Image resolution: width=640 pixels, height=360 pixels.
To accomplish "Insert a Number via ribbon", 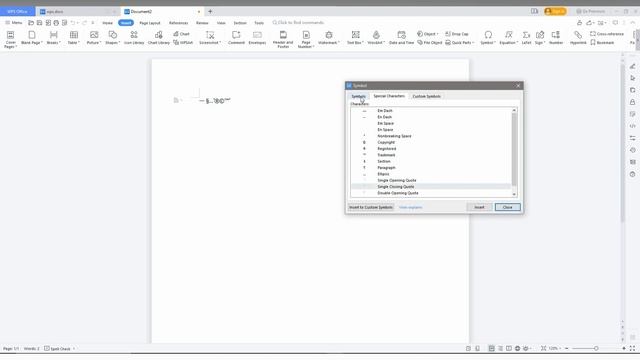I will 556,38.
